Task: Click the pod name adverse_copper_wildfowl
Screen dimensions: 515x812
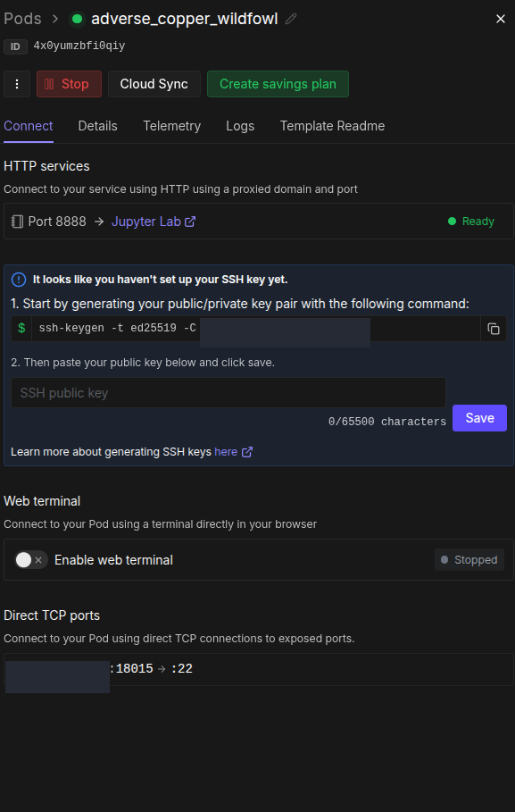Action: pyautogui.click(x=184, y=19)
